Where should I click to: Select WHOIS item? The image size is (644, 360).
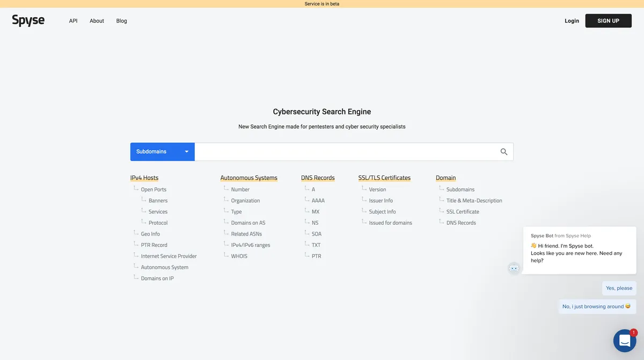pos(239,256)
